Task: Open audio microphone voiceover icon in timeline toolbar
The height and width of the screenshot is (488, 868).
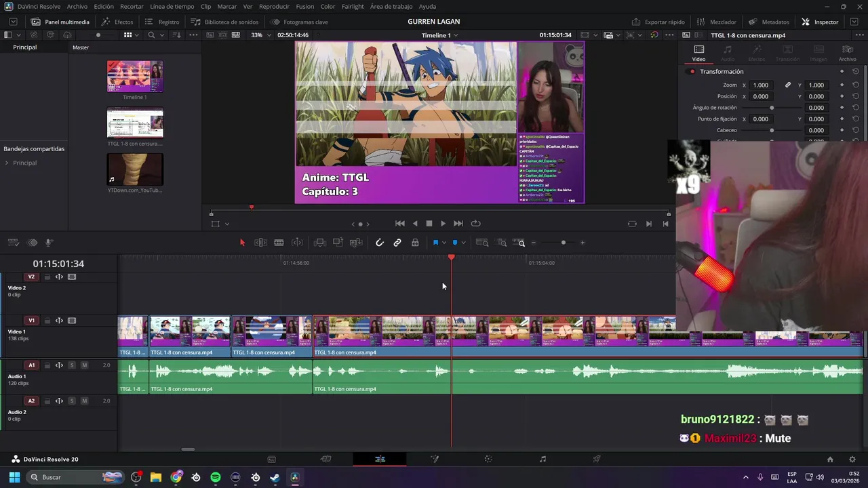Action: [x=49, y=243]
